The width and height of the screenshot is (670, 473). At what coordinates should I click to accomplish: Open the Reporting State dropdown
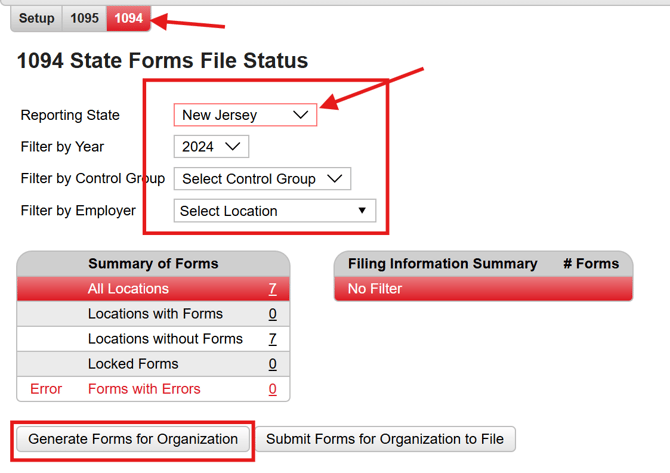coord(245,115)
